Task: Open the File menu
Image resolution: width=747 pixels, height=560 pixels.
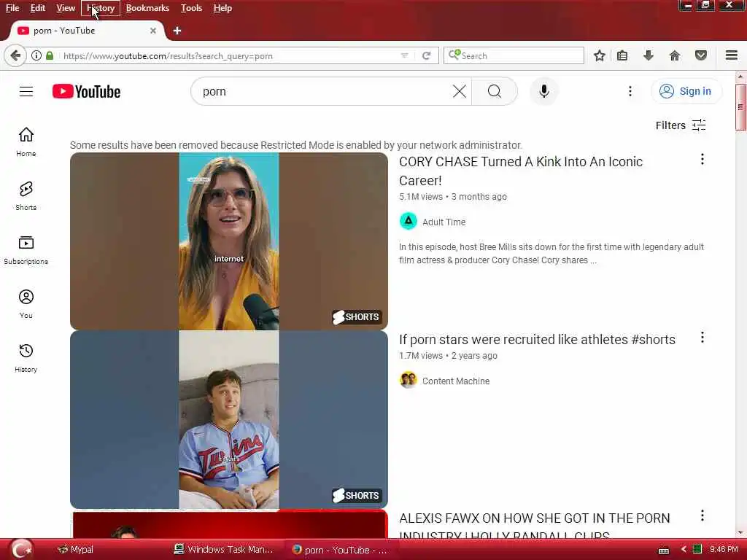Action: (x=12, y=8)
